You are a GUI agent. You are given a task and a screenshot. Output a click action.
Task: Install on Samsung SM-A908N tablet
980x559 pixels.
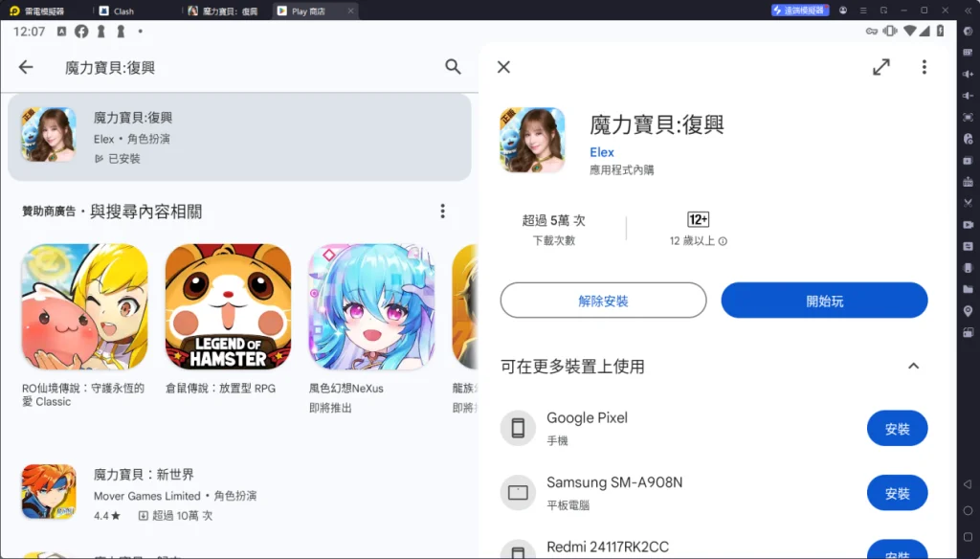pos(897,493)
